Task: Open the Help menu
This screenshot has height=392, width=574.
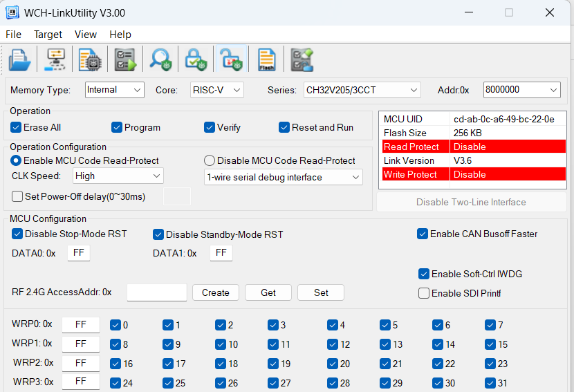Action: pyautogui.click(x=120, y=35)
